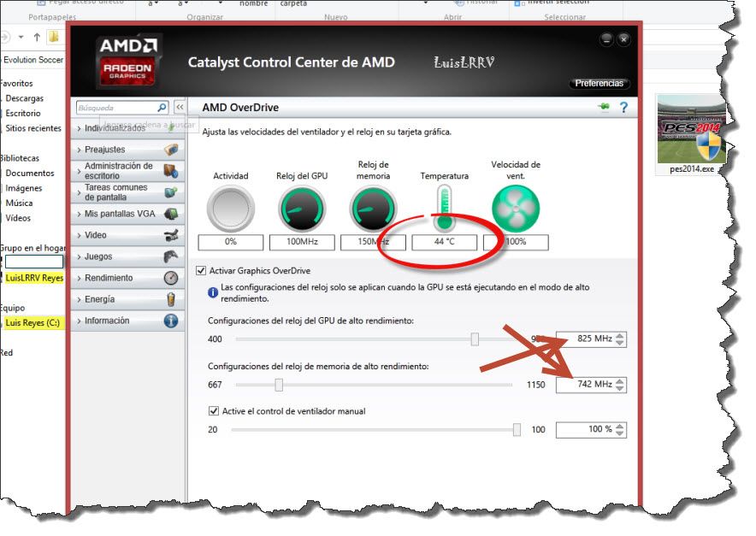Click the memory clock slider handle

279,385
